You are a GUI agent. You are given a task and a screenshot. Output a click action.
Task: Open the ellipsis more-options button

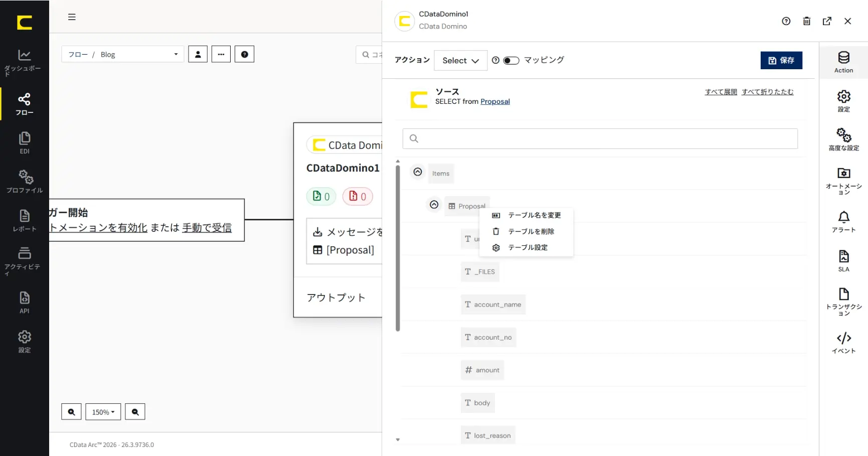(221, 54)
